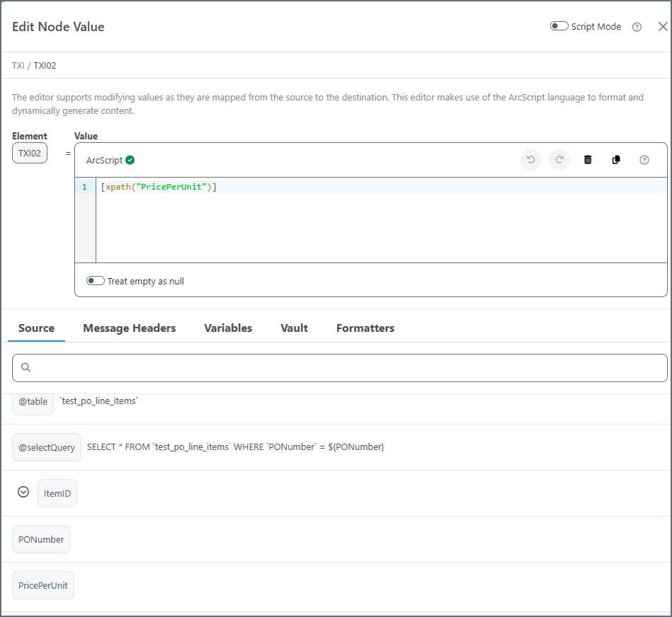The image size is (672, 617).
Task: Click the redo arrow in ArcScript editor
Action: click(x=559, y=160)
